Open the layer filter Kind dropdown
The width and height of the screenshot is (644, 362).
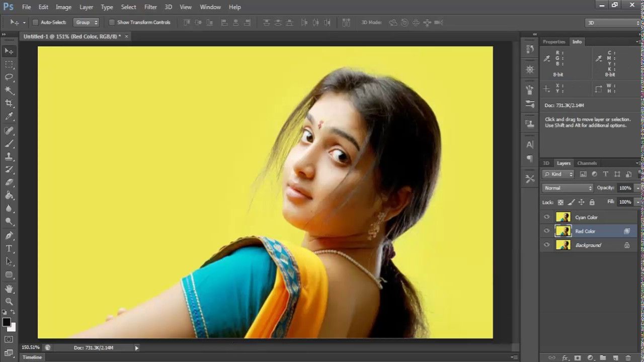coord(558,174)
